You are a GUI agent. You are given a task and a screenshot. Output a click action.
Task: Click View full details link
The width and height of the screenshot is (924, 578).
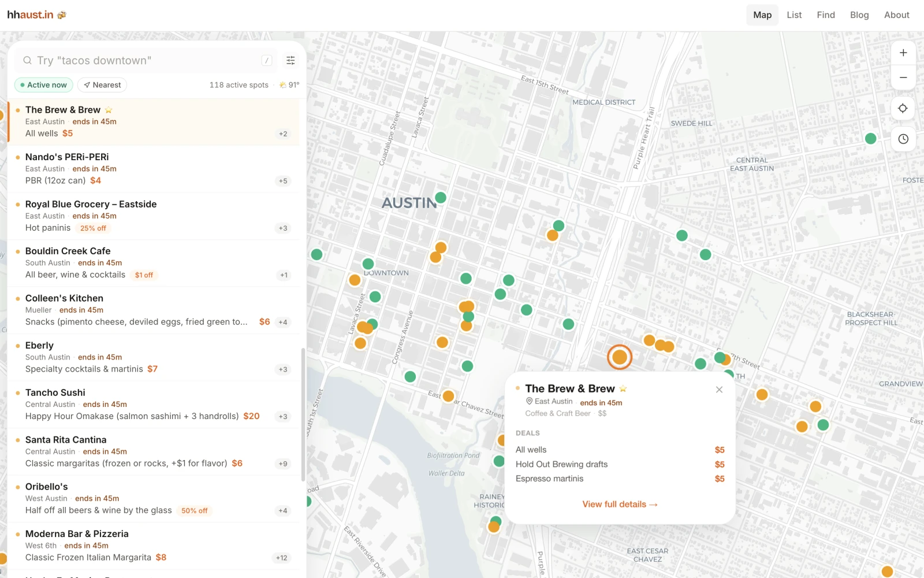620,504
